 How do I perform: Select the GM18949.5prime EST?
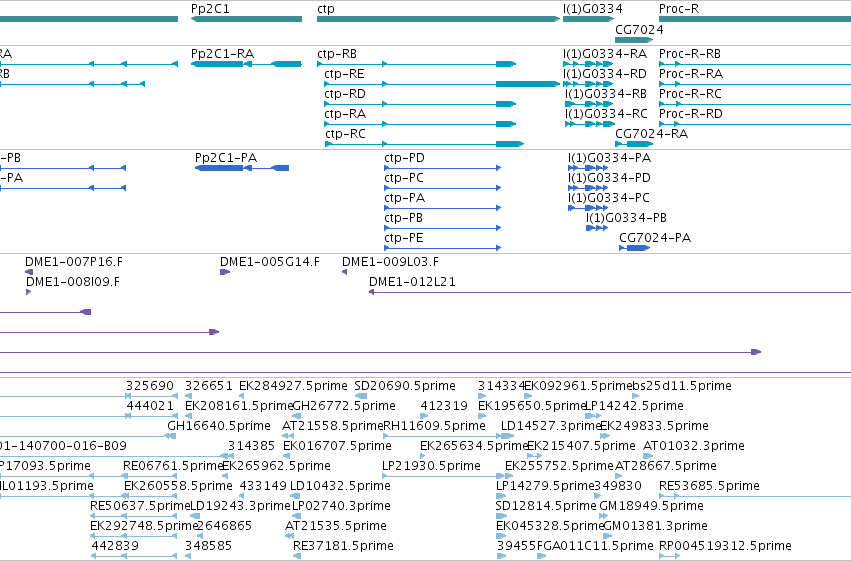pyautogui.click(x=604, y=517)
